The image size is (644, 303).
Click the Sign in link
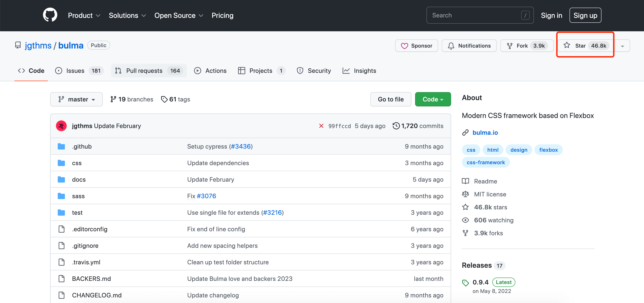click(x=551, y=15)
